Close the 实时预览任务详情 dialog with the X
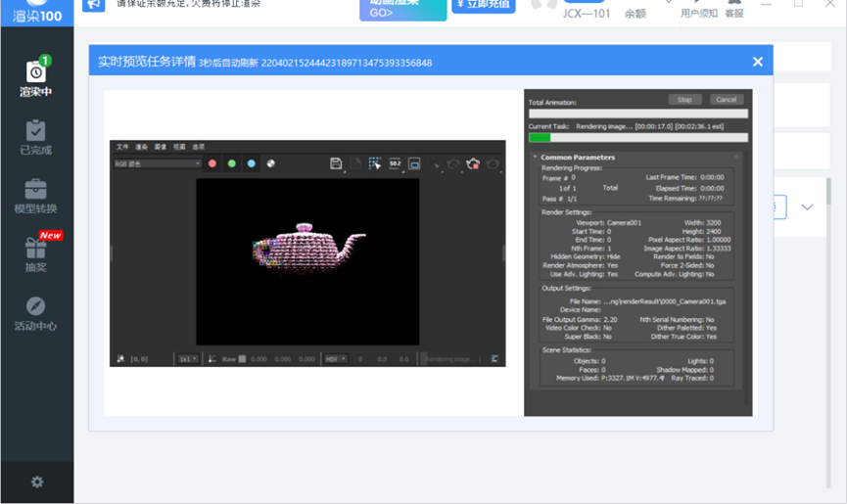 tap(757, 62)
